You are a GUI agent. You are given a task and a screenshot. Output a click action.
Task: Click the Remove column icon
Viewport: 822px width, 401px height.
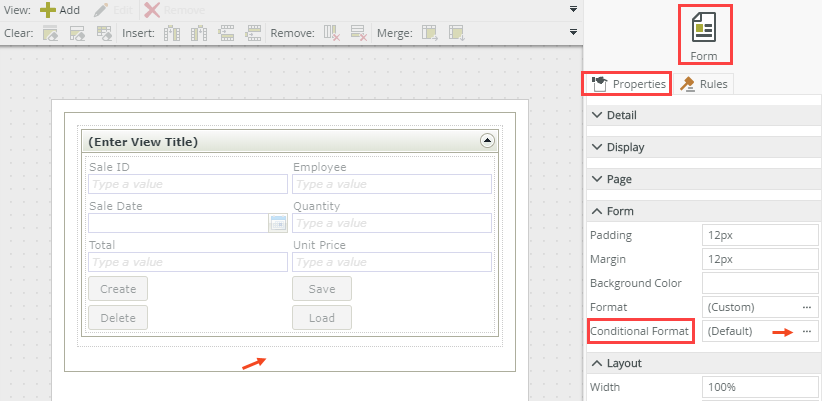pos(332,34)
